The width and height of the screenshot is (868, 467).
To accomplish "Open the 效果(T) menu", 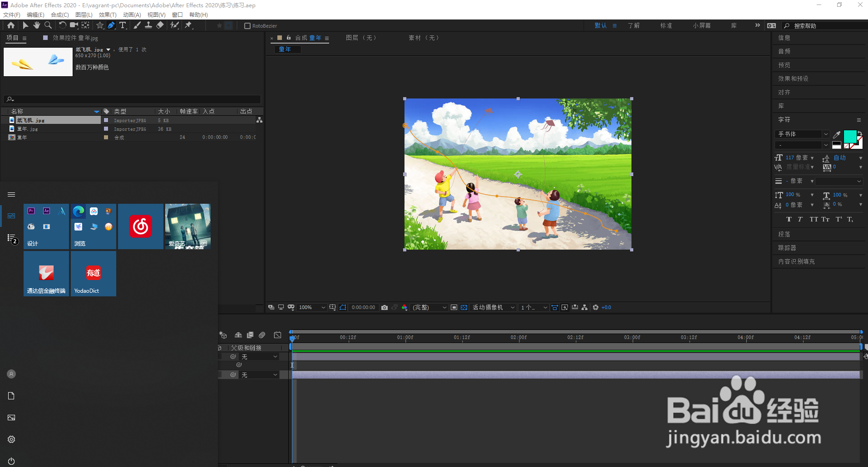I will coord(108,15).
